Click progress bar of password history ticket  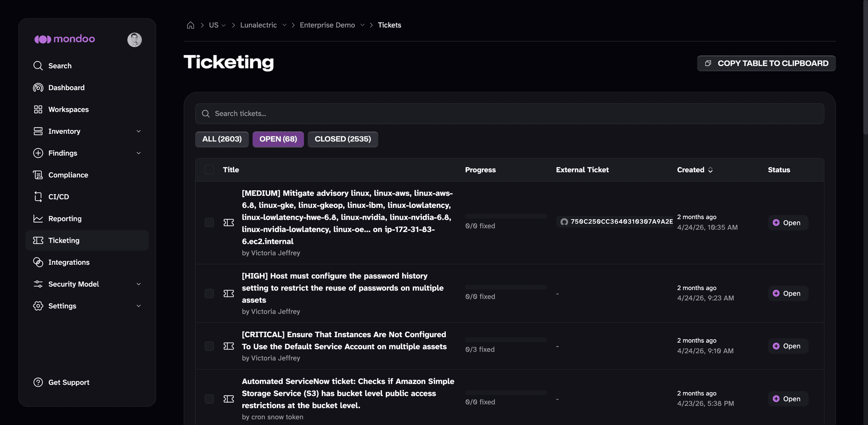[506, 287]
